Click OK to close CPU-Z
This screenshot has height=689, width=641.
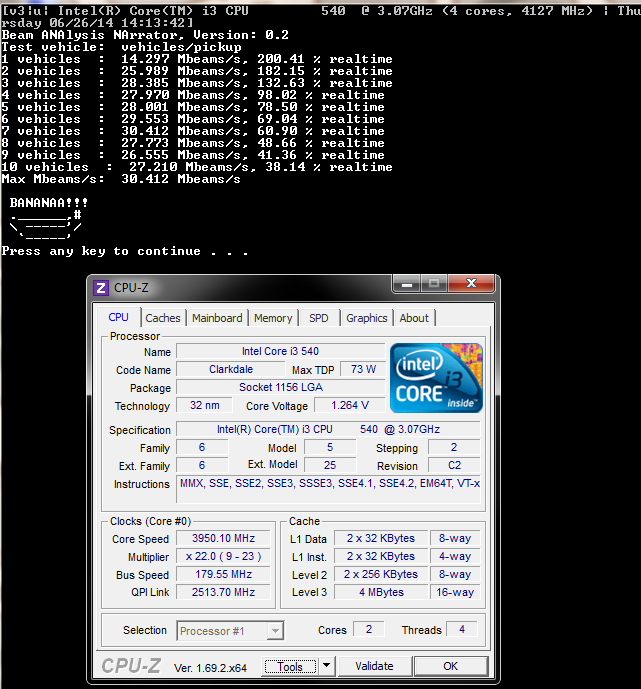point(451,666)
